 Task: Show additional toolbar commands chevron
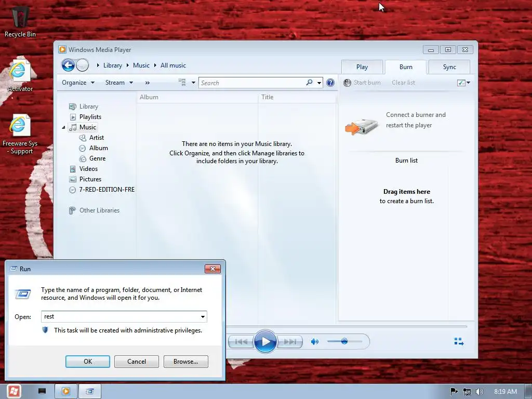(147, 83)
